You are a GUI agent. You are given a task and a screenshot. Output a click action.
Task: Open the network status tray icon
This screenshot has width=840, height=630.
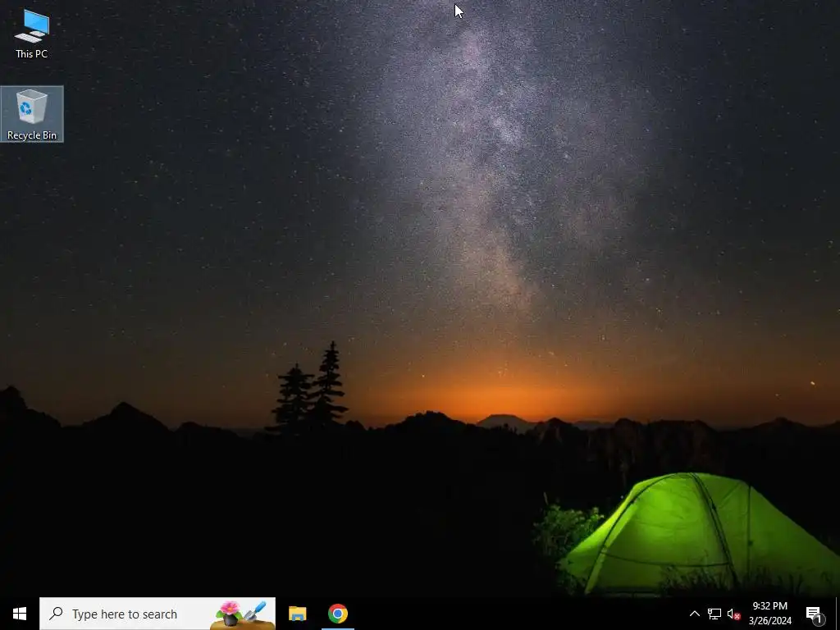point(714,614)
